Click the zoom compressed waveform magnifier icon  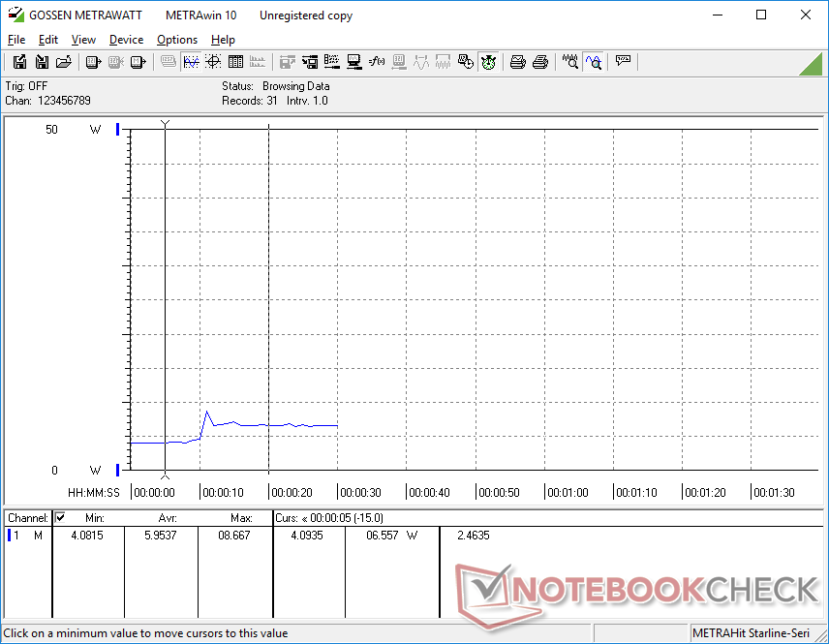[569, 62]
